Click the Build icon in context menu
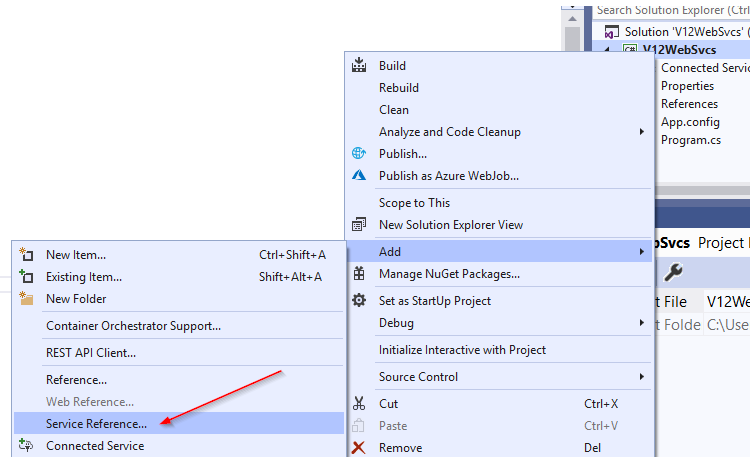This screenshot has width=753, height=460. pos(360,66)
